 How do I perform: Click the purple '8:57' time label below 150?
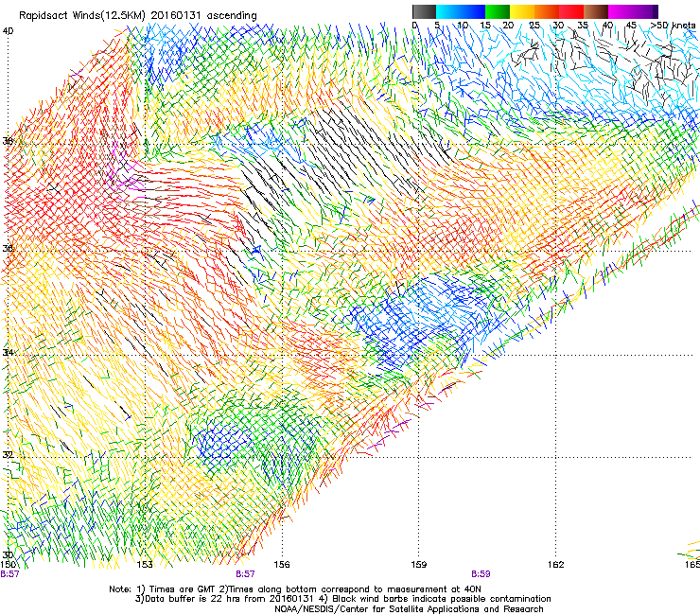(9, 574)
